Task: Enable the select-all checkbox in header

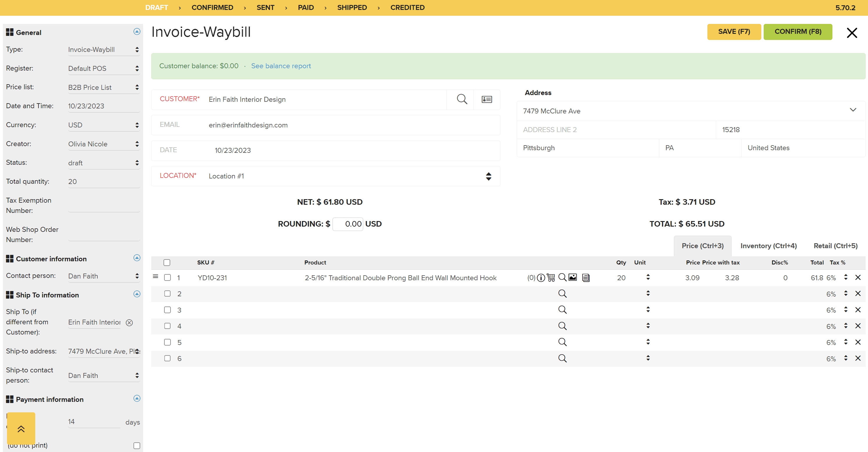Action: 167,262
